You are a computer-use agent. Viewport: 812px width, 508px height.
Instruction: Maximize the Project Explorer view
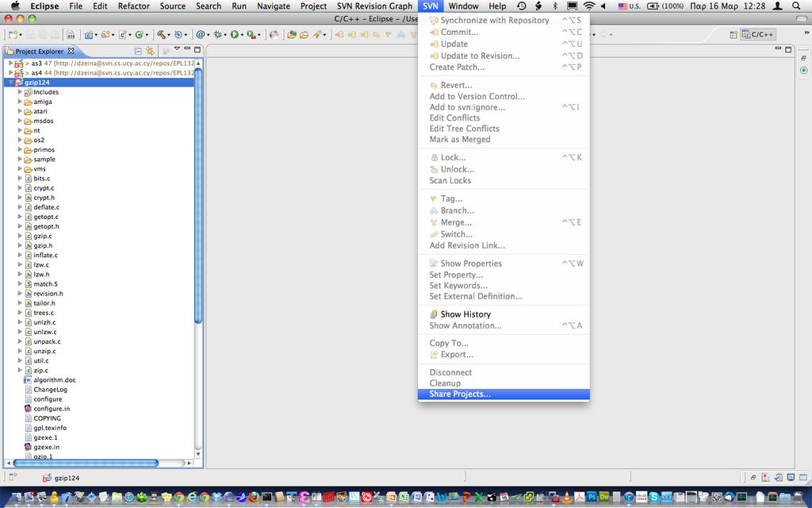click(x=197, y=50)
